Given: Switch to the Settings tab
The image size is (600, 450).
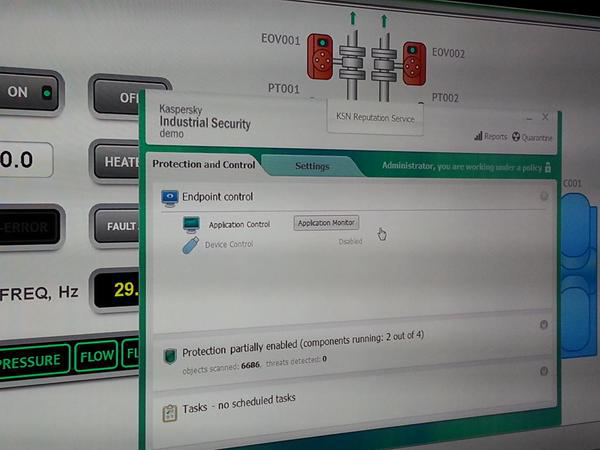Looking at the screenshot, I should [312, 166].
